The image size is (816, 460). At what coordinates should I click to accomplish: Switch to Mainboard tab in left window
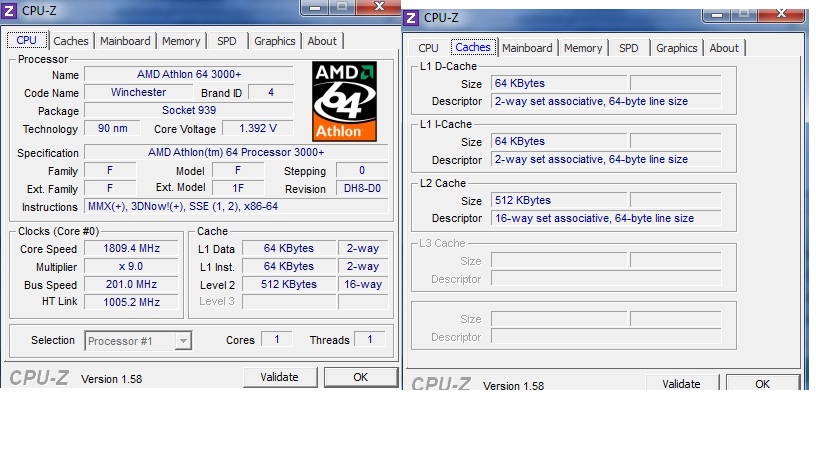[125, 41]
